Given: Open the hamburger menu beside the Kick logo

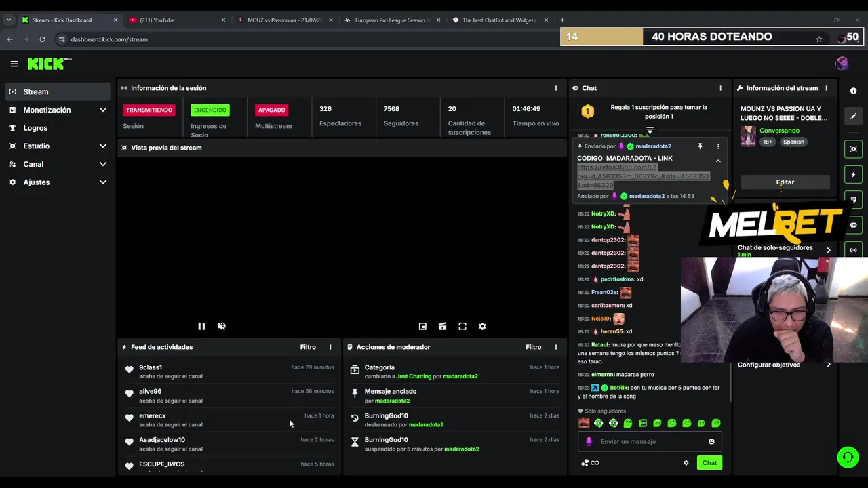Looking at the screenshot, I should [14, 64].
